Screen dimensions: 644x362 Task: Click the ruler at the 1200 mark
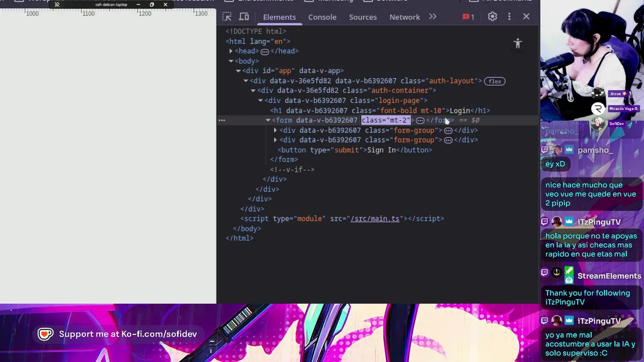coord(145,14)
